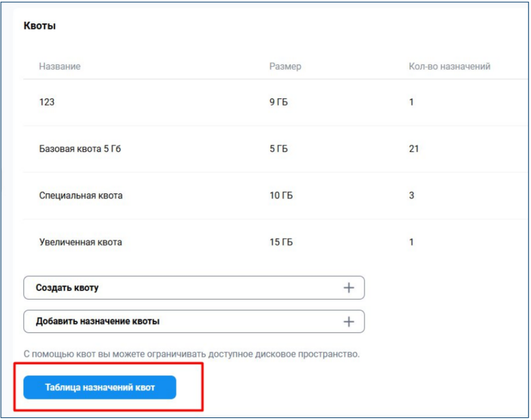Expand the Добавить назначение квоты section
Viewport: 531px width, 420px height.
click(x=194, y=321)
